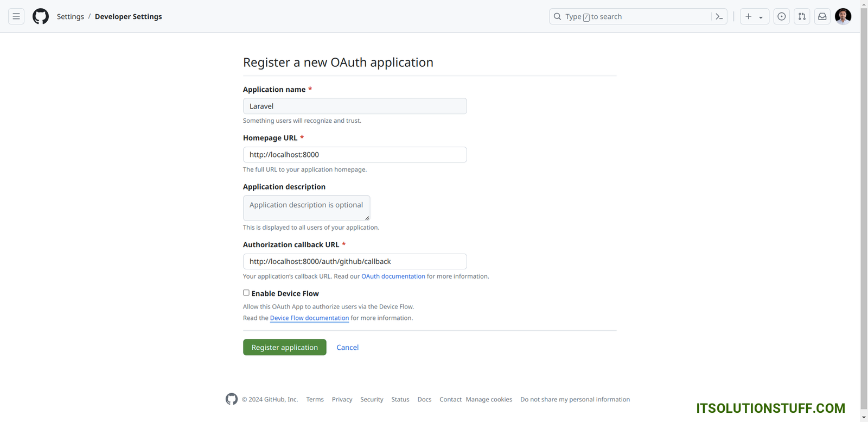Open the issues icon in header

point(781,17)
